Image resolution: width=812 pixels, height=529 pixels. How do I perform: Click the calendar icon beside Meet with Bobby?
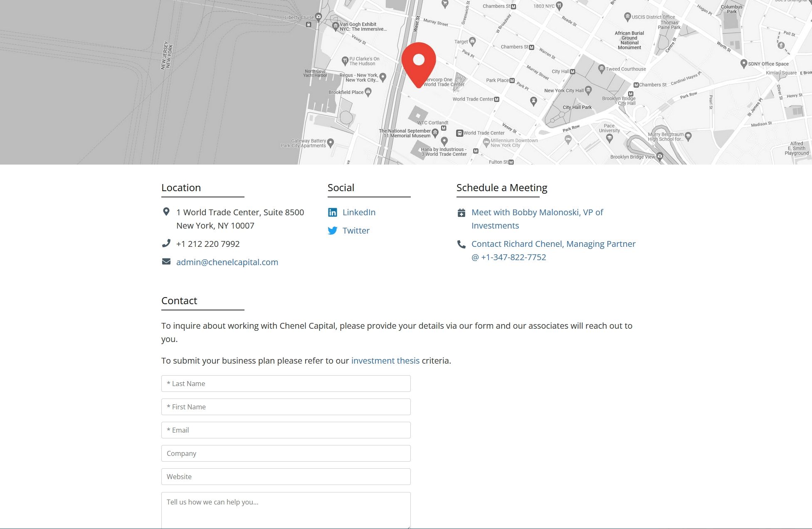click(x=462, y=213)
